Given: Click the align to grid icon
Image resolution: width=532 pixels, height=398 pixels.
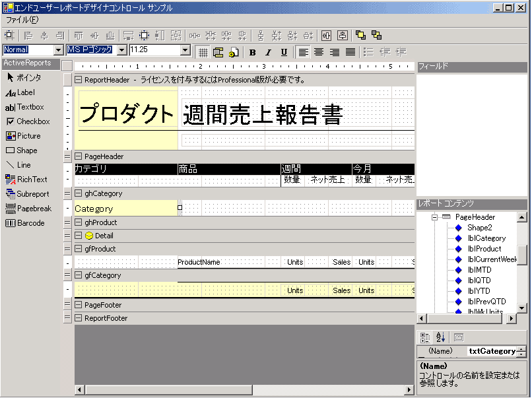Looking at the screenshot, I should pyautogui.click(x=9, y=35).
